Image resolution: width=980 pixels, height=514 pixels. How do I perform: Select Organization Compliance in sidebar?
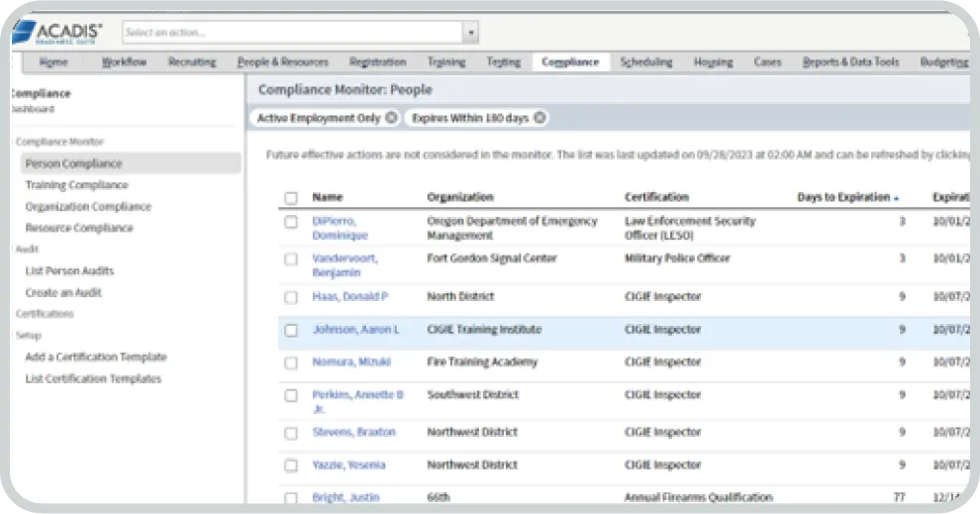pyautogui.click(x=88, y=207)
